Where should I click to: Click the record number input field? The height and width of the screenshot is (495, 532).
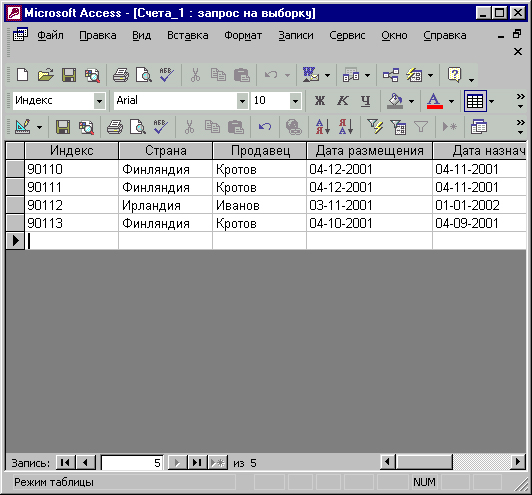tap(132, 462)
